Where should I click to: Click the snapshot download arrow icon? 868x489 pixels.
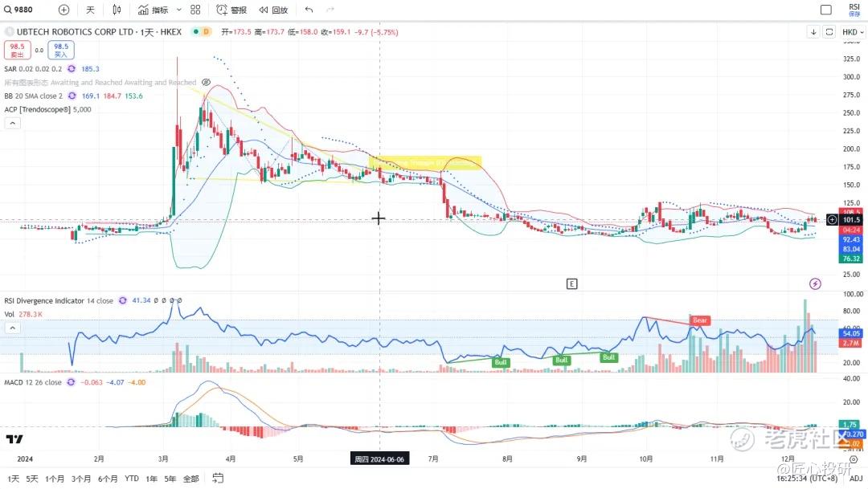[x=813, y=32]
